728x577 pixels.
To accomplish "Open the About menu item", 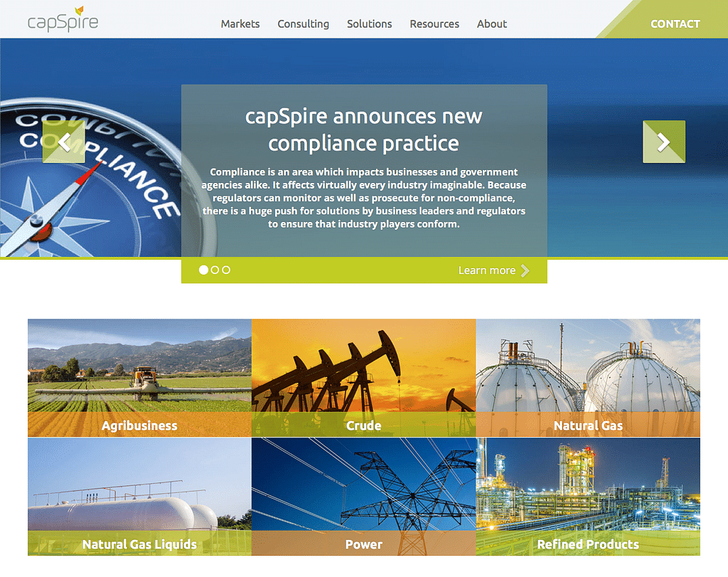I will click(492, 23).
